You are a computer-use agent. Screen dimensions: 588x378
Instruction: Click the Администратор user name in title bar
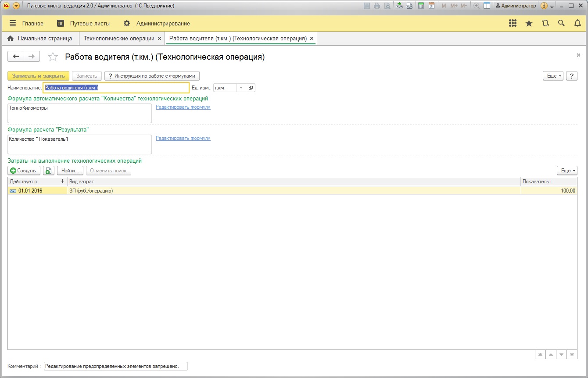(x=516, y=6)
